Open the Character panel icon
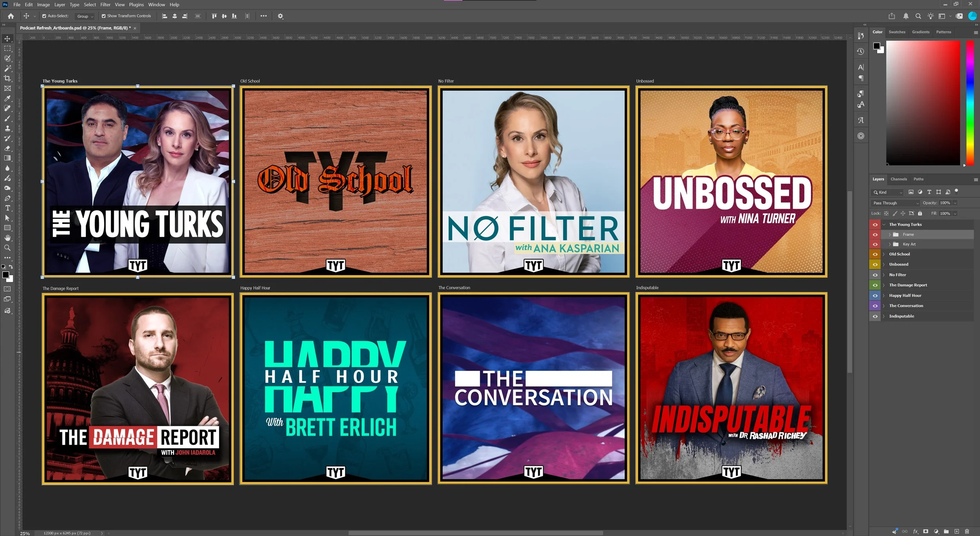This screenshot has height=536, width=980. 861,67
